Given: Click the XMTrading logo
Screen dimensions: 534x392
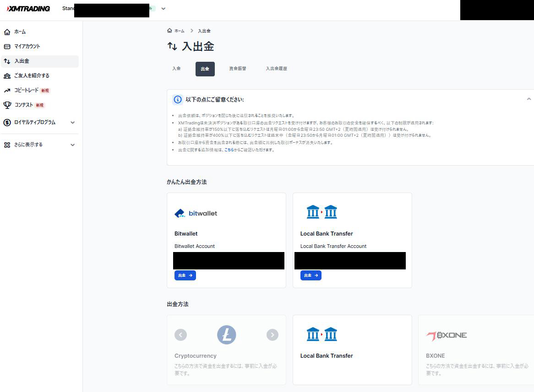Looking at the screenshot, I should pos(28,9).
